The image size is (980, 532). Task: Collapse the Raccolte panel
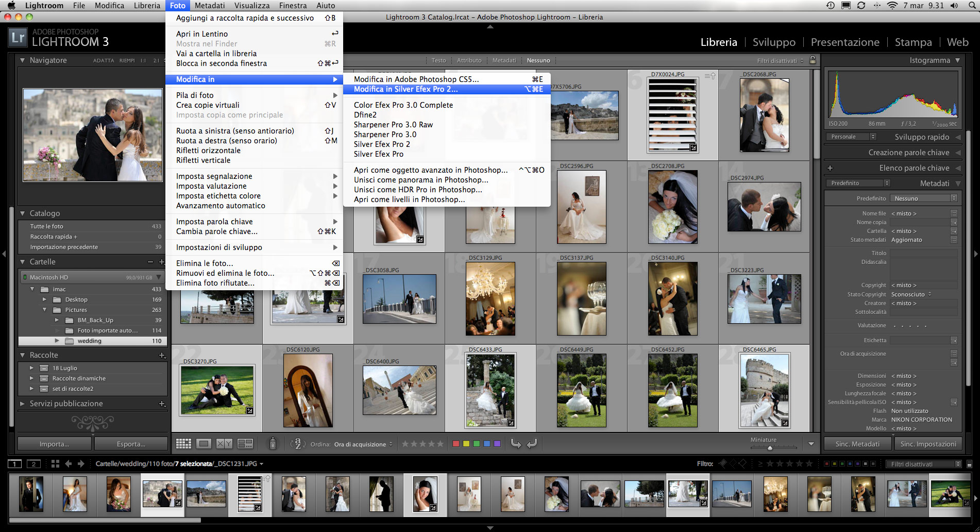(x=22, y=355)
